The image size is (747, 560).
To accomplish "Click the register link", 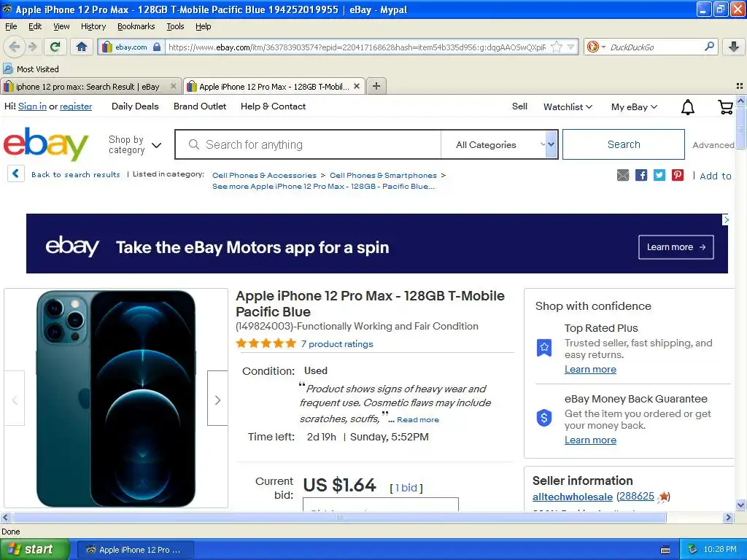I will tap(76, 106).
